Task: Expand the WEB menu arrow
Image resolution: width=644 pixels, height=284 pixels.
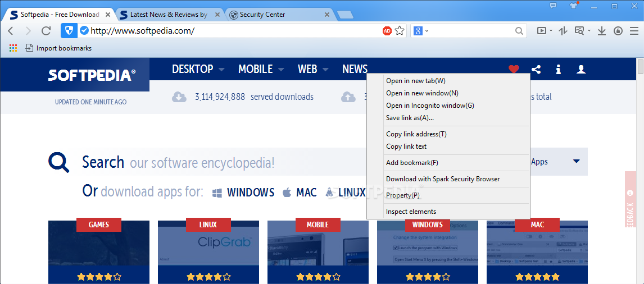Action: (x=325, y=70)
